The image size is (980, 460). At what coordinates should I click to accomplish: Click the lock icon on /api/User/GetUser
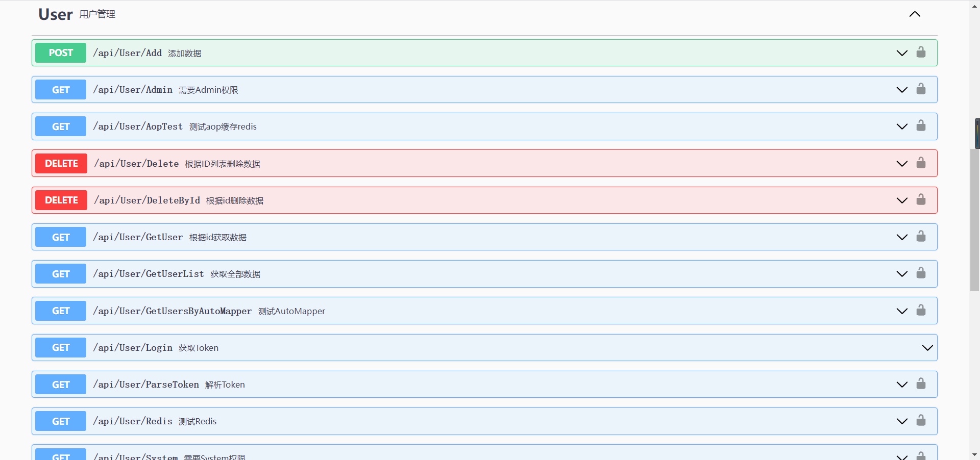[921, 236]
